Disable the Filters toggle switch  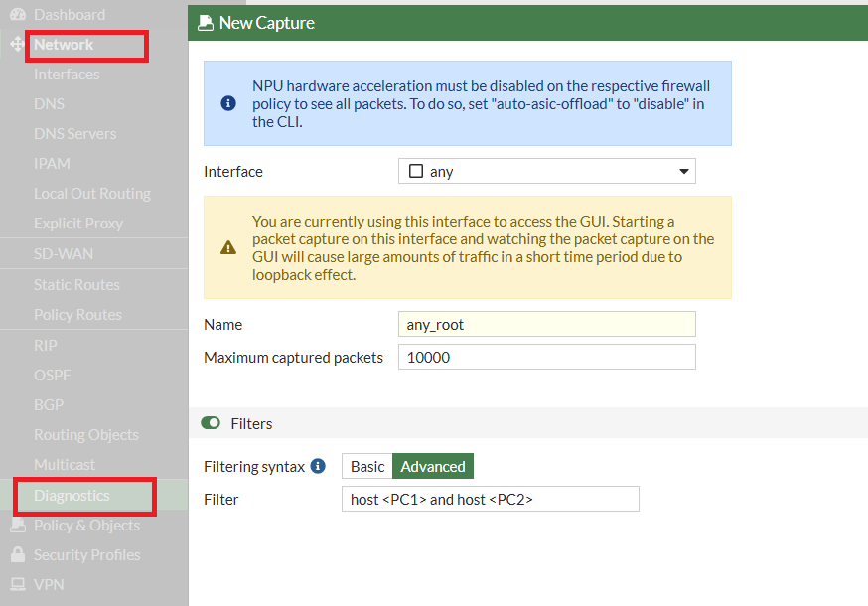click(211, 423)
